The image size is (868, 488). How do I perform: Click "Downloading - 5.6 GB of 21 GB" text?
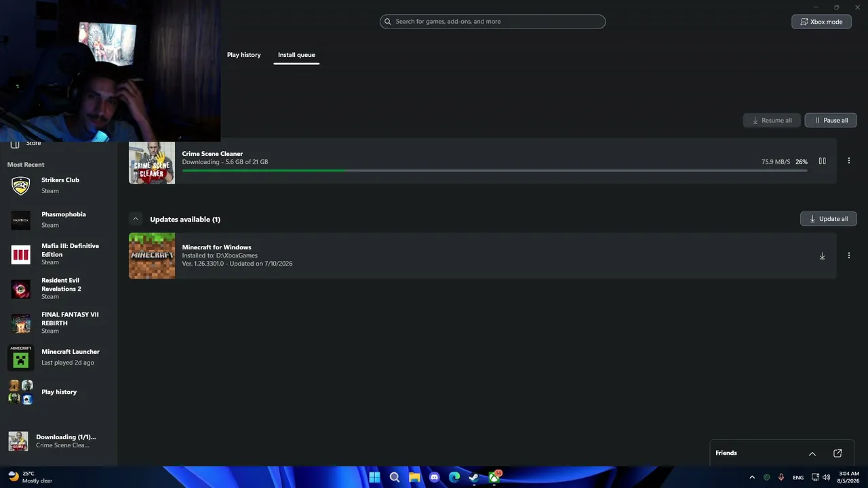coord(224,162)
